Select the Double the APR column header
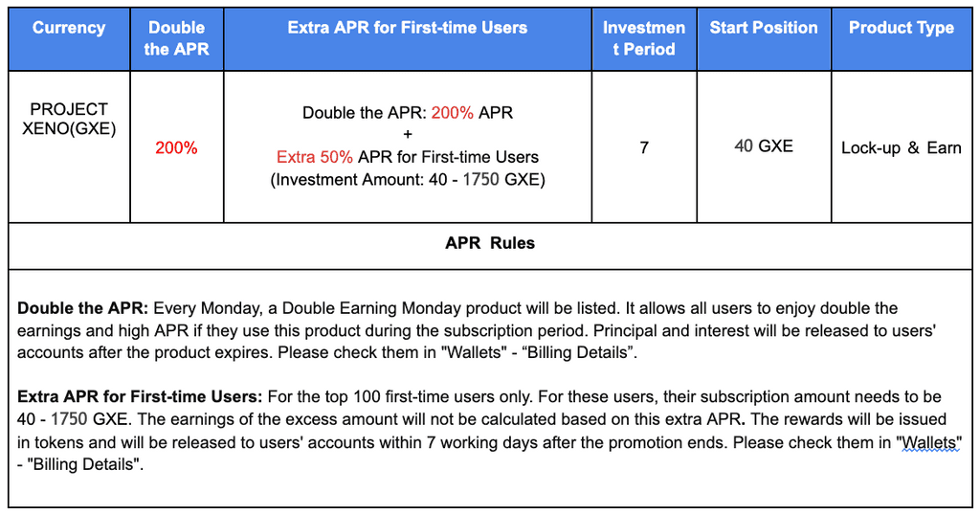The image size is (980, 514). pos(176,38)
